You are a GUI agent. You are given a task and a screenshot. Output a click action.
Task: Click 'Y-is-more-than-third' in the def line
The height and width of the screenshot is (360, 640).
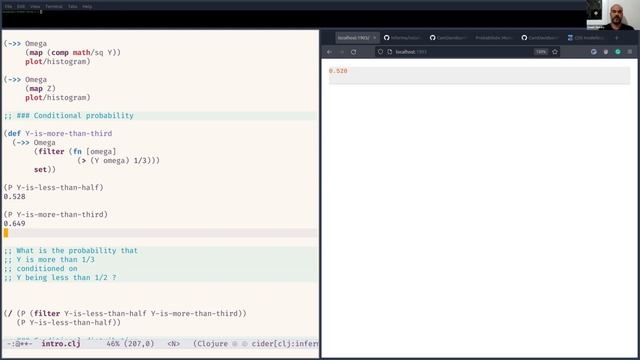coord(69,133)
